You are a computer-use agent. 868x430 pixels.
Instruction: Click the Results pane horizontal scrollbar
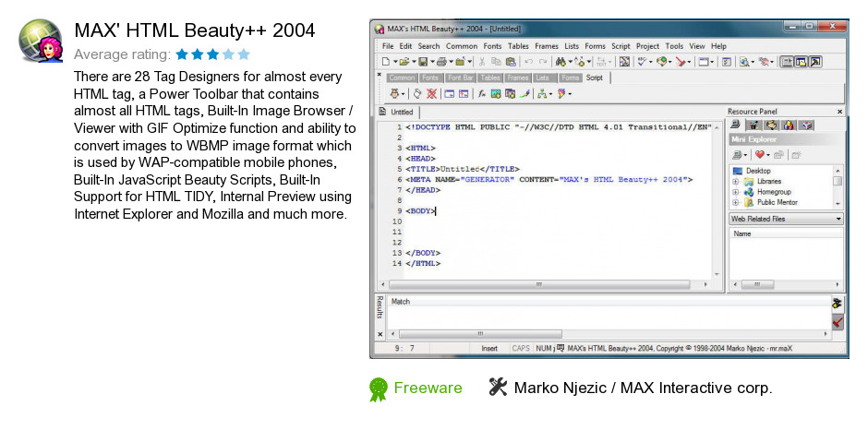608,334
